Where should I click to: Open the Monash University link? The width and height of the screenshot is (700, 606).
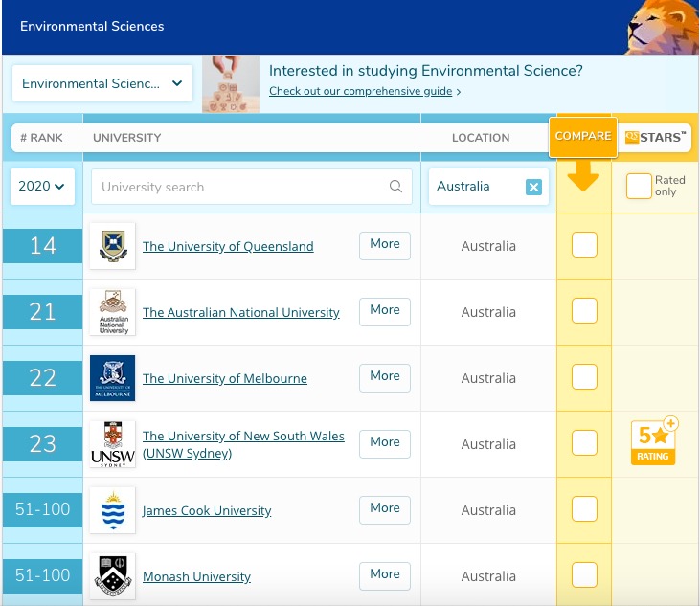point(196,576)
